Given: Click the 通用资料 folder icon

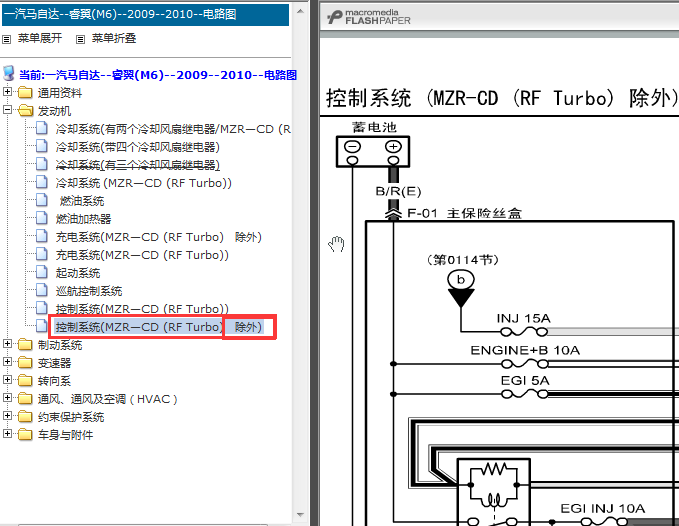Looking at the screenshot, I should coord(26,93).
